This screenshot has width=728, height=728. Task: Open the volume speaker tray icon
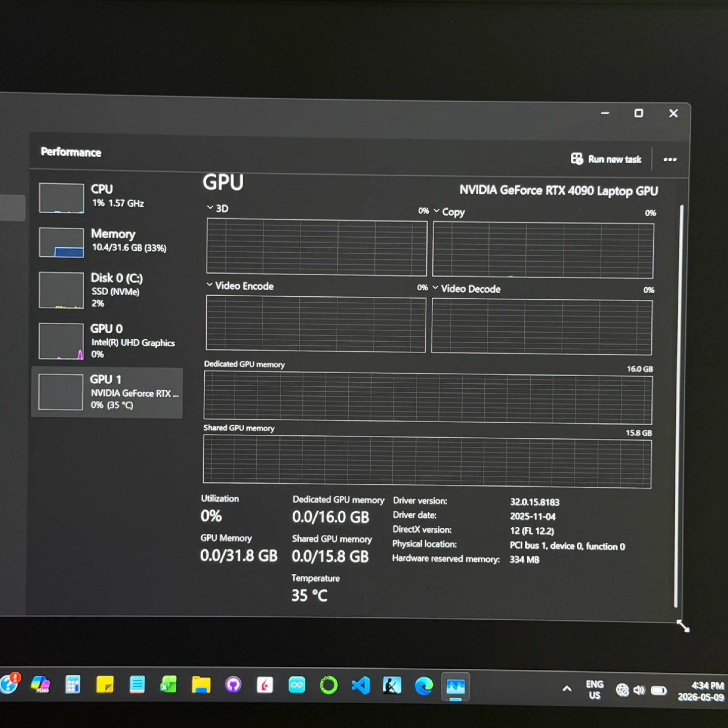pos(639,690)
